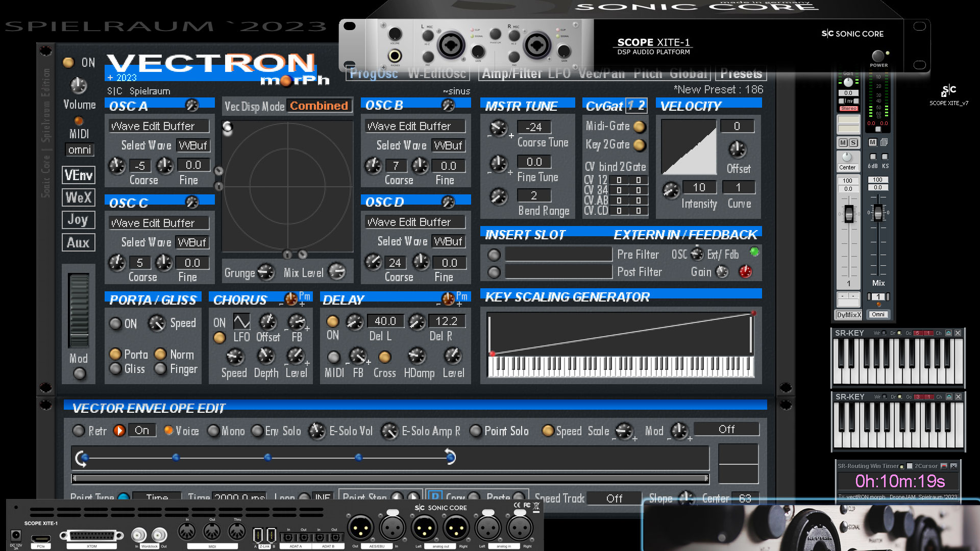The width and height of the screenshot is (980, 551).
Task: Select the Finger mode radio button
Action: pos(160,368)
